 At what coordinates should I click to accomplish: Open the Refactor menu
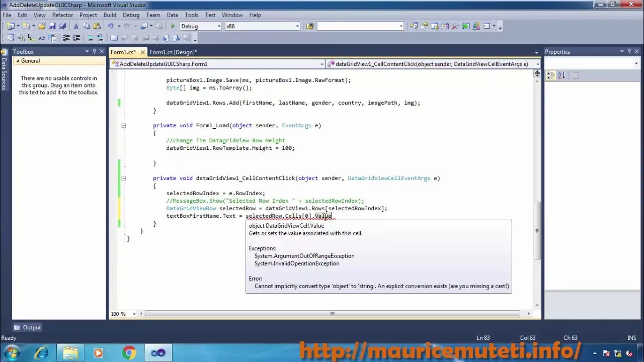pos(62,15)
